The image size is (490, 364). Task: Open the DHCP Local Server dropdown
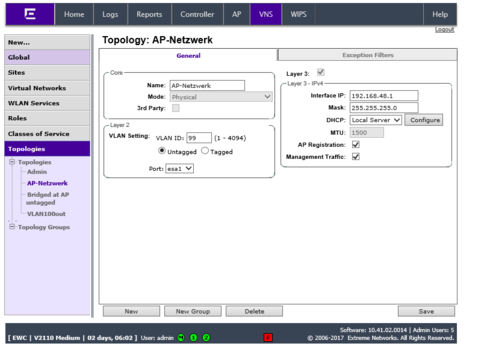[376, 120]
